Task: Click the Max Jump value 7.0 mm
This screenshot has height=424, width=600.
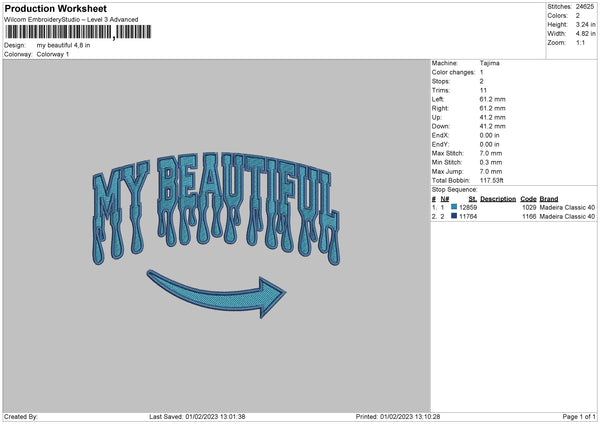Action: click(x=491, y=172)
